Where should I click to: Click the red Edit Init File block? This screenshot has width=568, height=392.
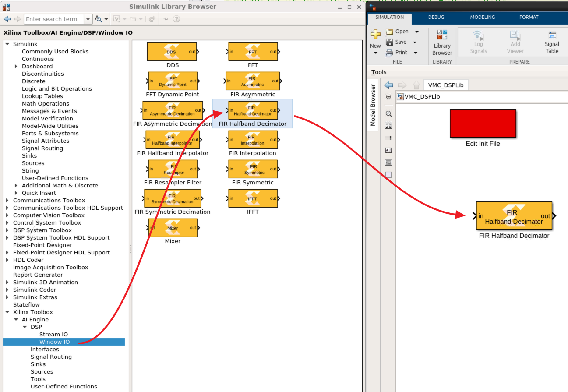coord(483,124)
